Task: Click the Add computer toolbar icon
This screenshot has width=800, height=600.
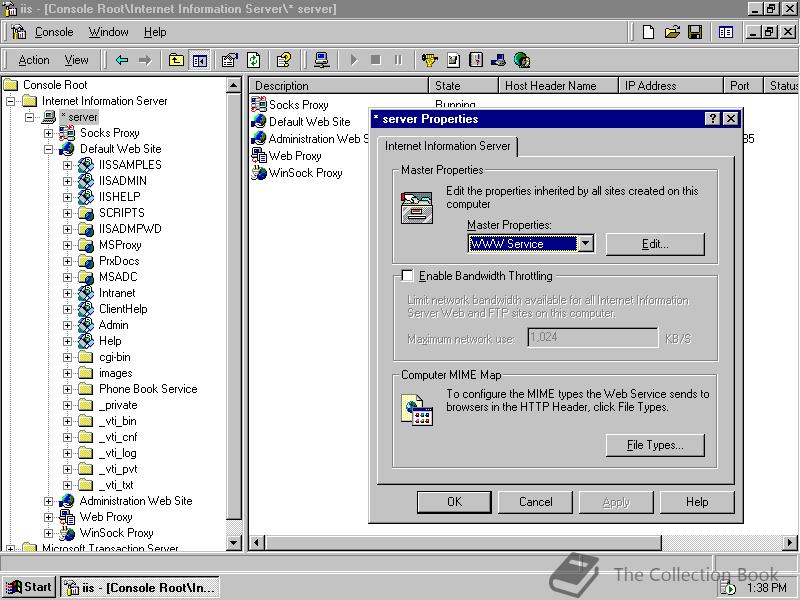Action: point(321,60)
